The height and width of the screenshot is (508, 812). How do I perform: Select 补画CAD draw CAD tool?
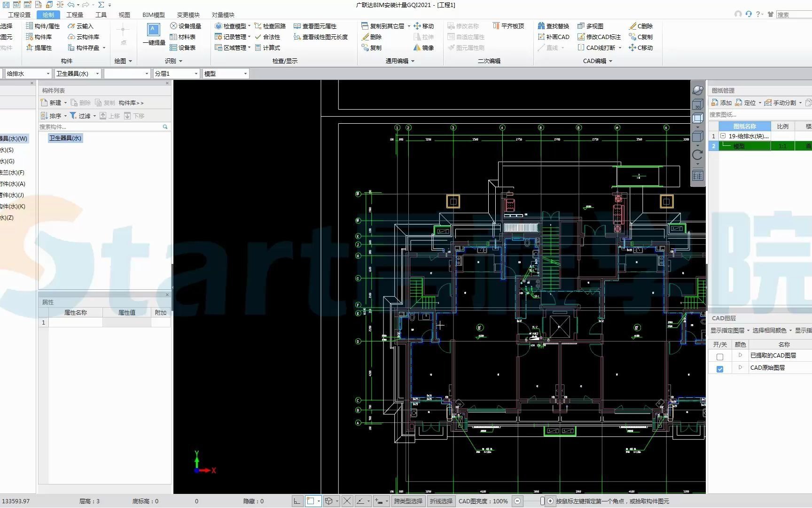tap(553, 37)
